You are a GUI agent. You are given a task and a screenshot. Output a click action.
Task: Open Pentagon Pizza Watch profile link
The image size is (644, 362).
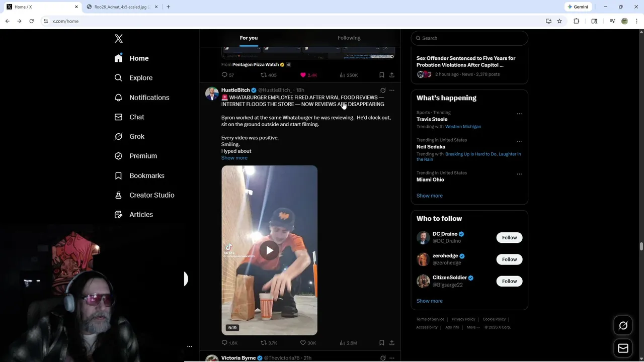click(x=256, y=64)
